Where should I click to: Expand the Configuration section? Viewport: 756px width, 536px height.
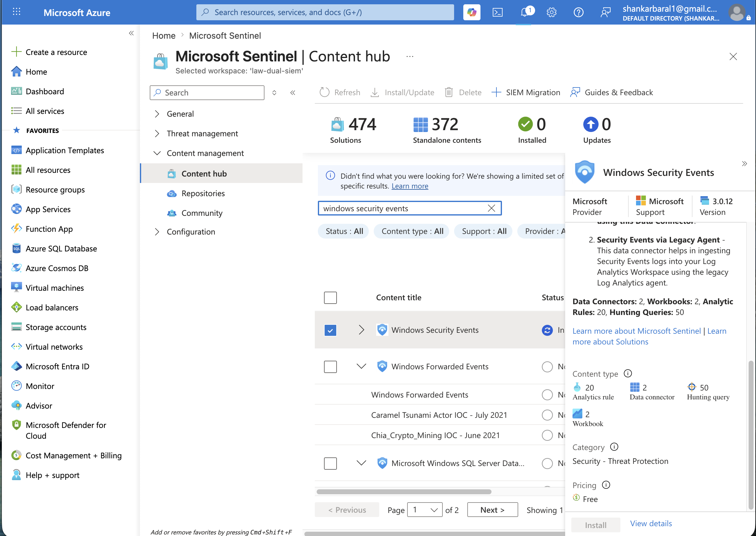point(157,232)
